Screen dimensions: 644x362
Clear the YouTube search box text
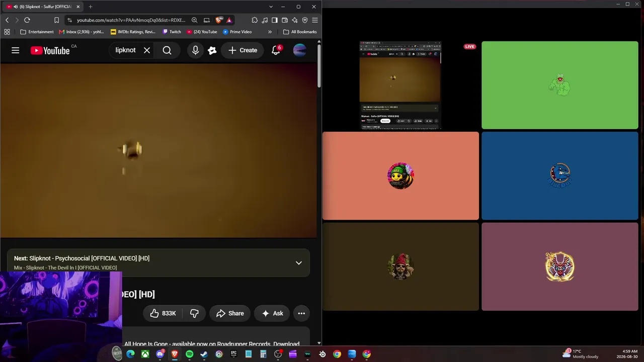click(x=147, y=50)
